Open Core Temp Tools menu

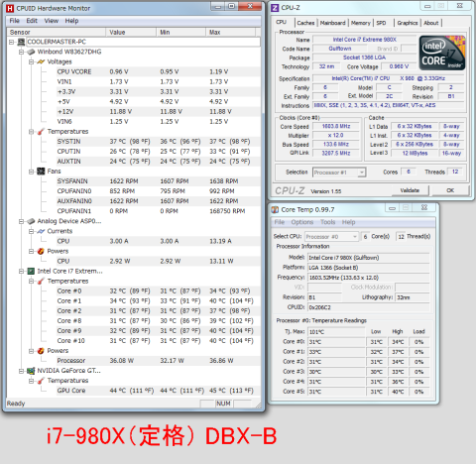click(x=328, y=222)
